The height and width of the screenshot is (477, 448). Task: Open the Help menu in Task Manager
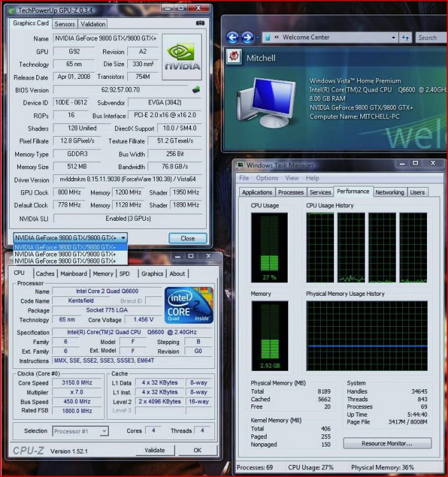pyautogui.click(x=312, y=178)
